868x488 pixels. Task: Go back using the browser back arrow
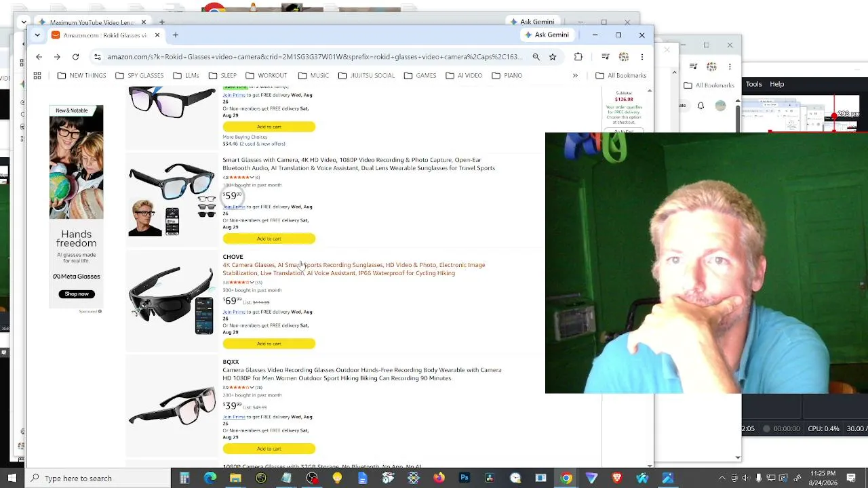pyautogui.click(x=39, y=57)
